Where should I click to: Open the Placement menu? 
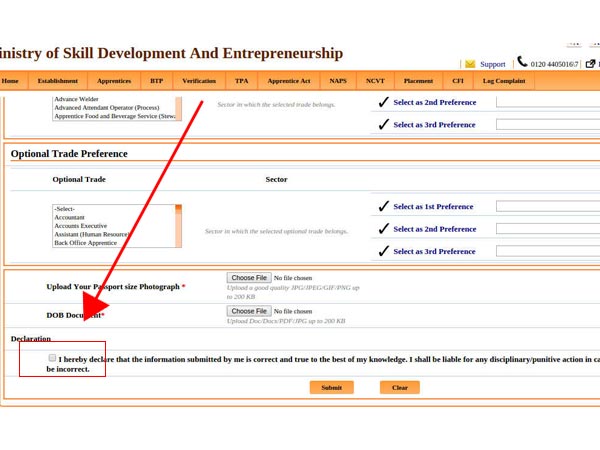coord(418,81)
